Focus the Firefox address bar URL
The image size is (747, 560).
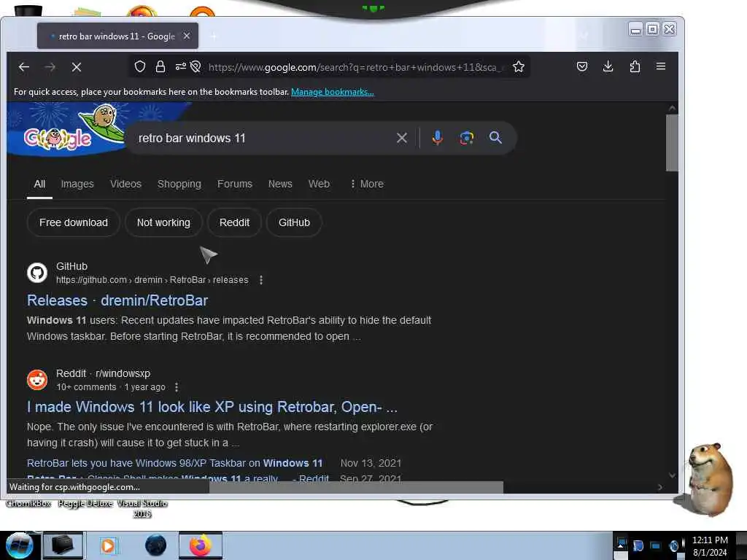(355, 67)
